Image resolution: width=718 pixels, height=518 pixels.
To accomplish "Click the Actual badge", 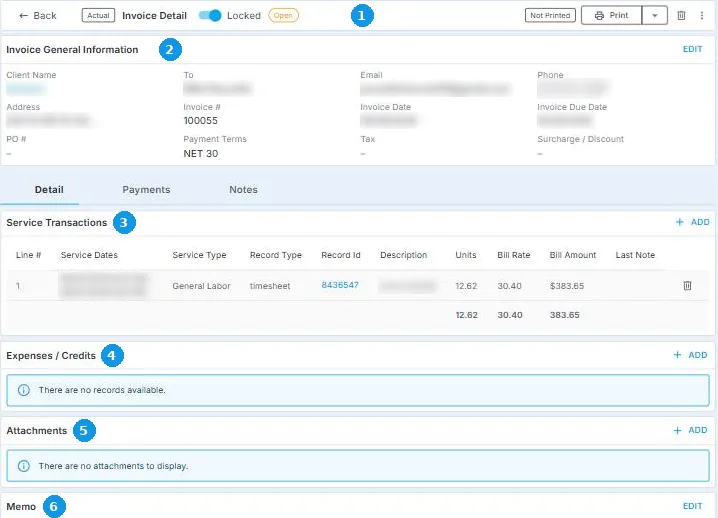I will pyautogui.click(x=98, y=16).
